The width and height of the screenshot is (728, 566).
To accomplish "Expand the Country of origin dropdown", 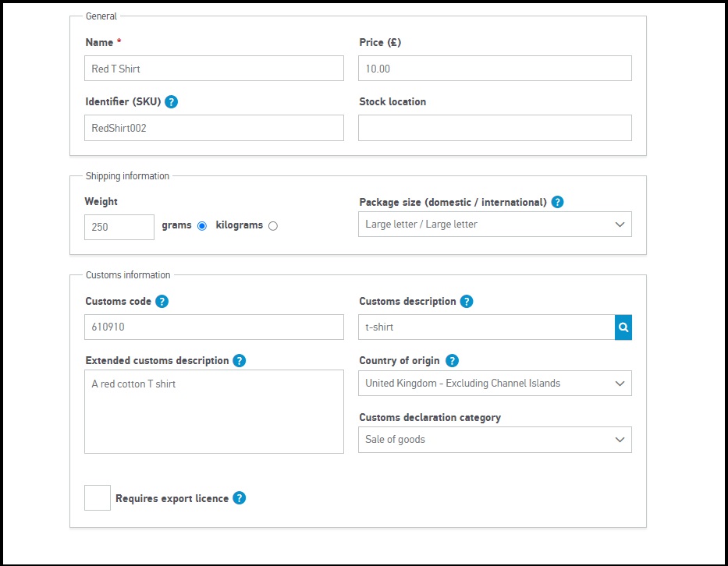I will 495,384.
